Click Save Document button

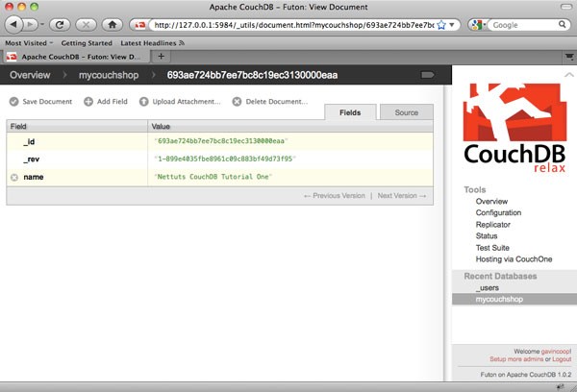click(40, 102)
